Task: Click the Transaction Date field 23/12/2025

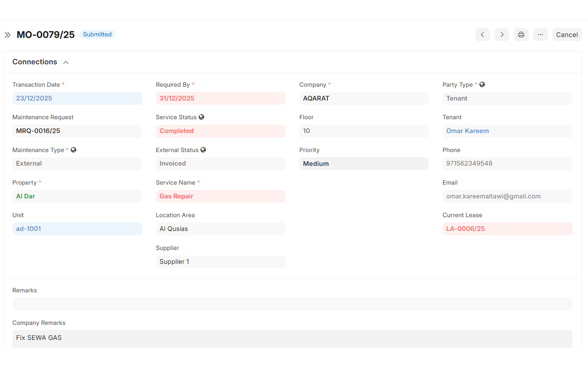Action: [x=77, y=98]
